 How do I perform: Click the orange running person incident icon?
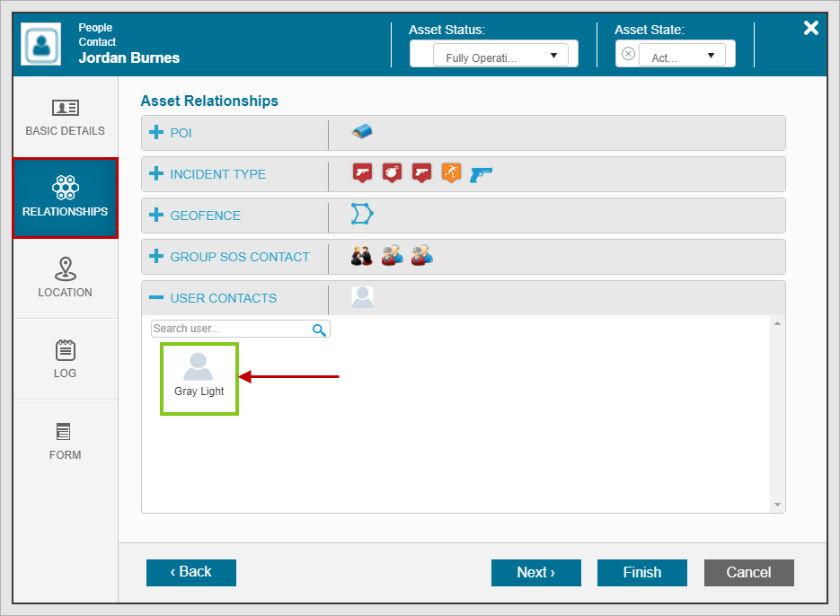point(451,173)
